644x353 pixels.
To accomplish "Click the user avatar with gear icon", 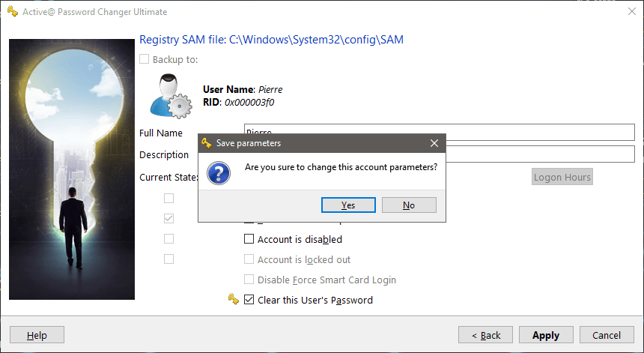I will click(171, 96).
